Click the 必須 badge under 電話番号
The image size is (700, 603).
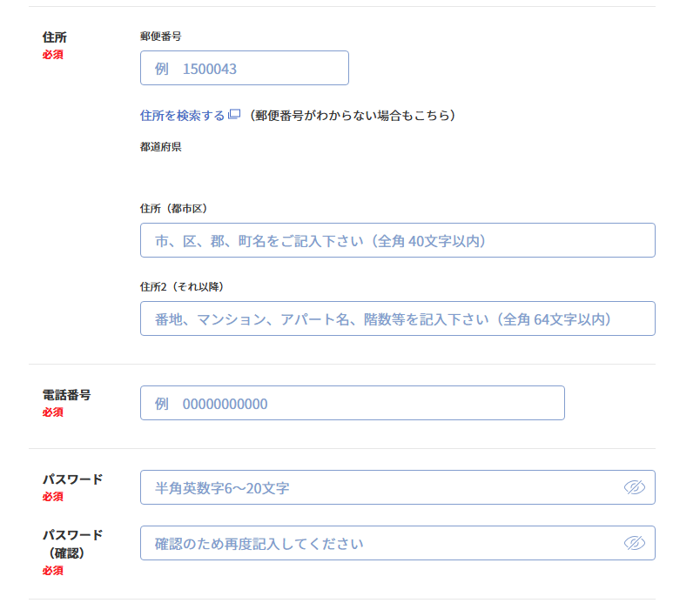coord(52,410)
